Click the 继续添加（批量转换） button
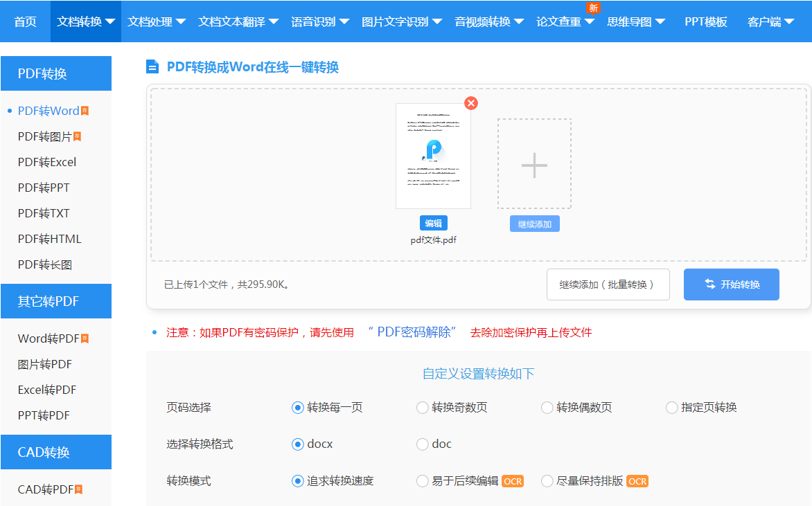Viewport: 812px width, 506px height. (608, 284)
